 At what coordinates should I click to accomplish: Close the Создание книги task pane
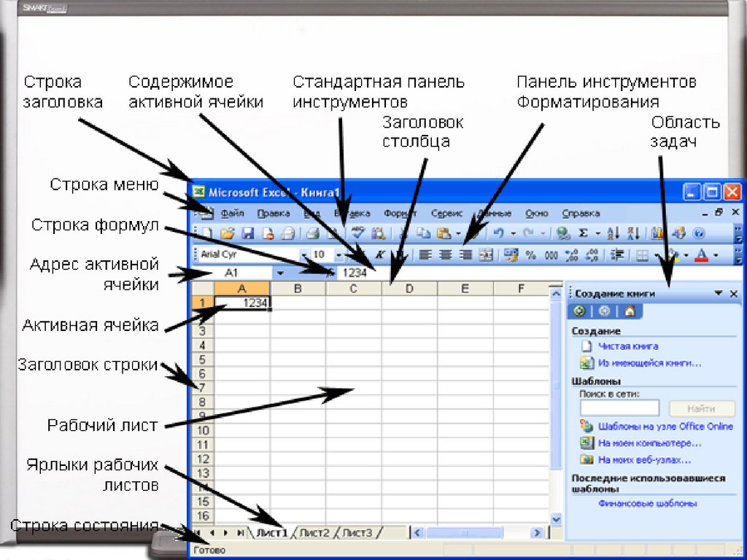click(x=734, y=294)
